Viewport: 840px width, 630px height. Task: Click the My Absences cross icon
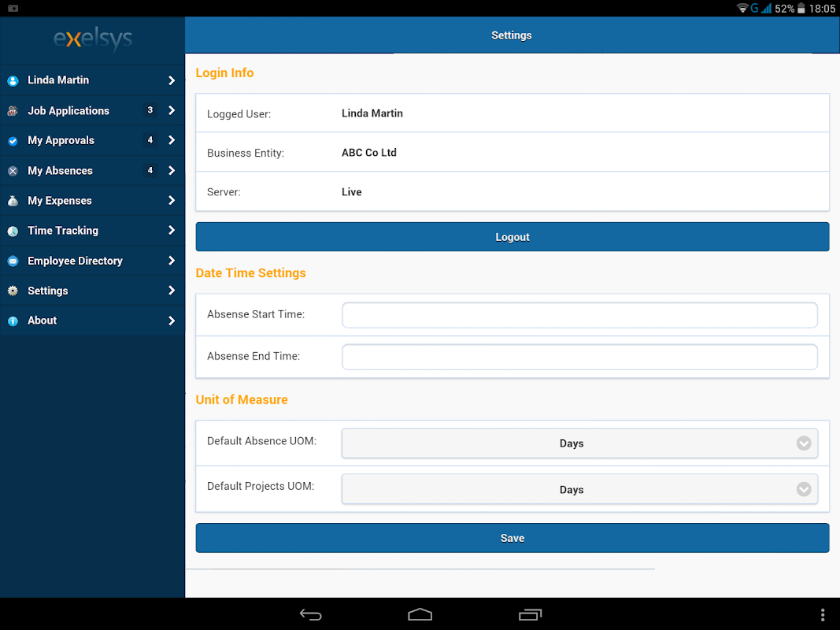[x=13, y=171]
